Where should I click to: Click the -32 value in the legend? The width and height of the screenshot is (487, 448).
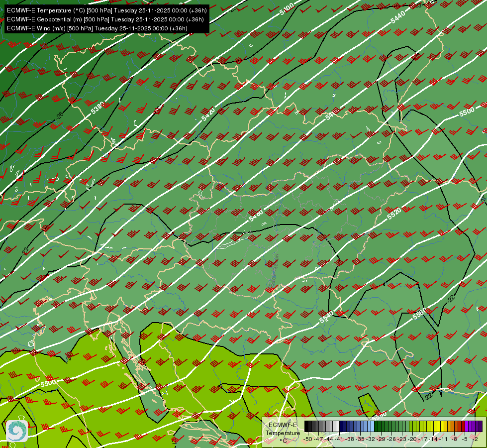(x=370, y=439)
